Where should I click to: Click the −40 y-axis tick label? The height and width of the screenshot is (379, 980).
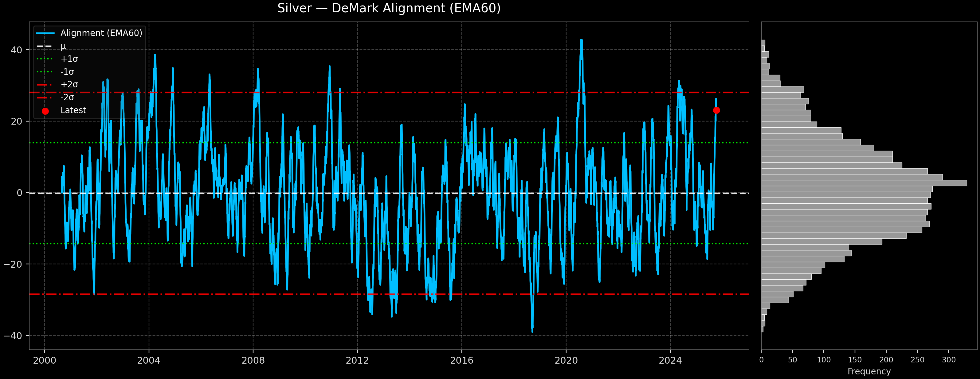click(13, 336)
